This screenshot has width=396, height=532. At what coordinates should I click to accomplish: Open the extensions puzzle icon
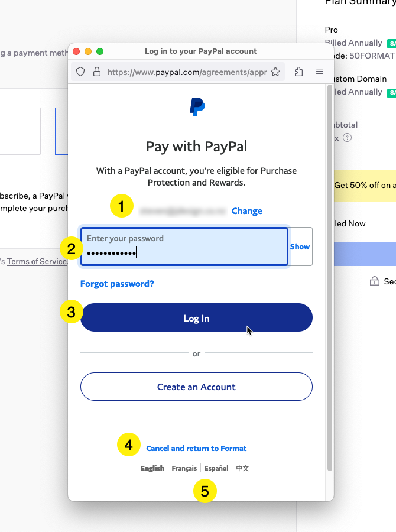[x=298, y=72]
